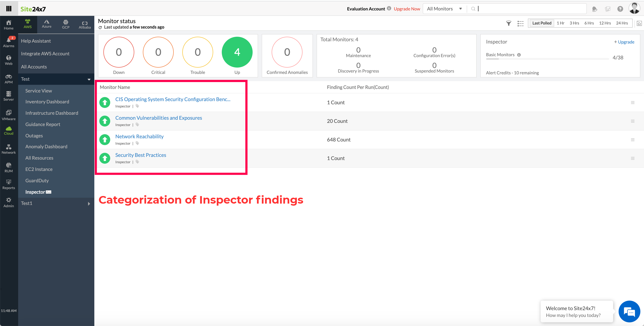Viewport: 644px width, 326px height.
Task: Click the Network Reachability monitor link
Action: (139, 136)
